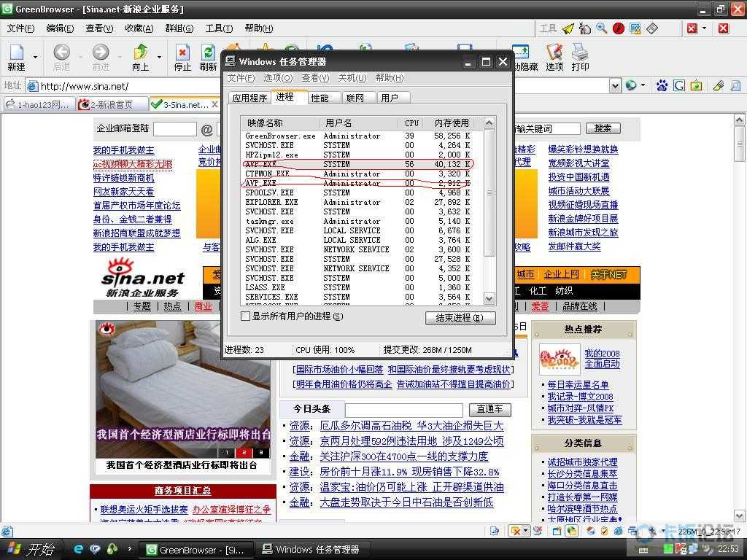The width and height of the screenshot is (747, 560).
Task: Switch to the Applications (应用程序) tab
Action: pos(249,98)
